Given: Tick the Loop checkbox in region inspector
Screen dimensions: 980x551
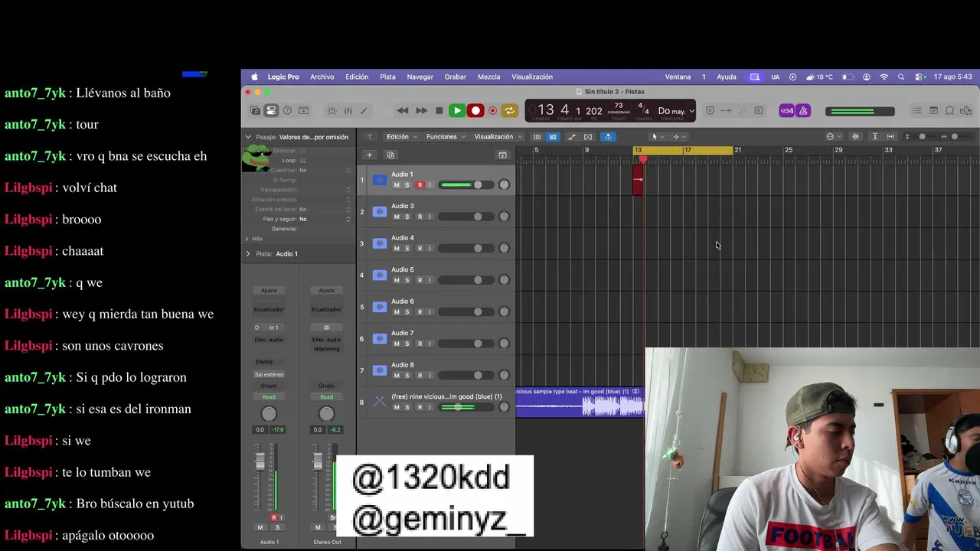Looking at the screenshot, I should pos(303,161).
